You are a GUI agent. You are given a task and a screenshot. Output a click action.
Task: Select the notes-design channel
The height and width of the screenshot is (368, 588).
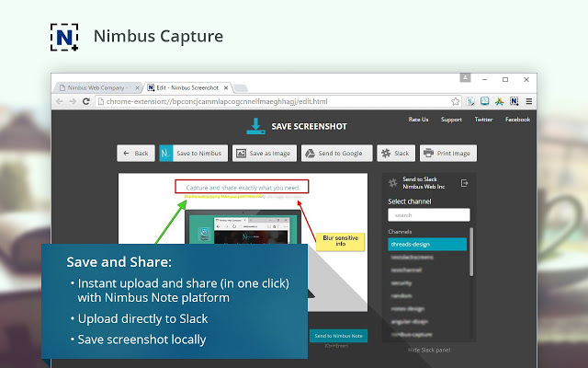click(427, 309)
